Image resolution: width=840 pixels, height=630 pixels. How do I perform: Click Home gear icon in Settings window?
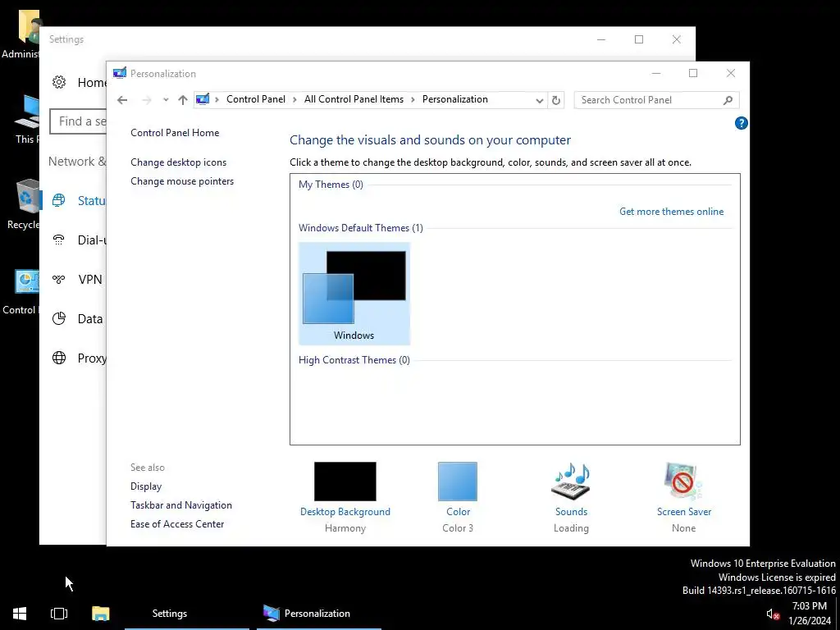point(59,82)
